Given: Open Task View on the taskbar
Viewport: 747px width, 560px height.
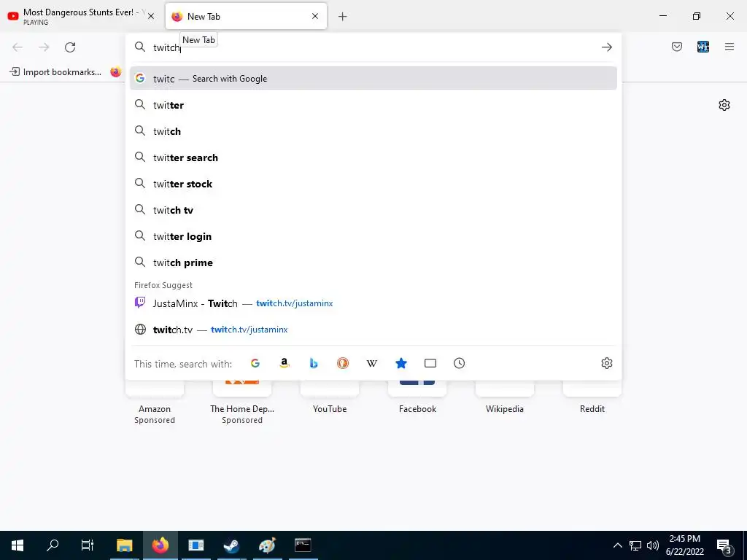Looking at the screenshot, I should [88, 545].
